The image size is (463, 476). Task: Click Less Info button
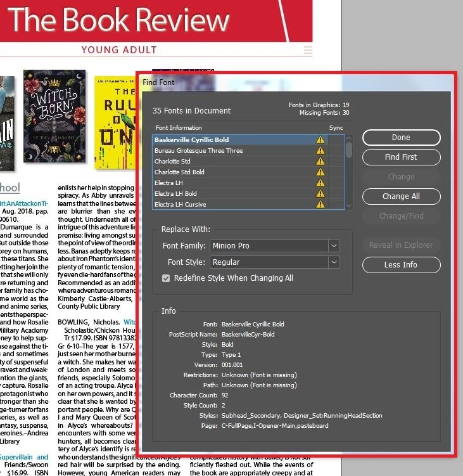(x=401, y=265)
